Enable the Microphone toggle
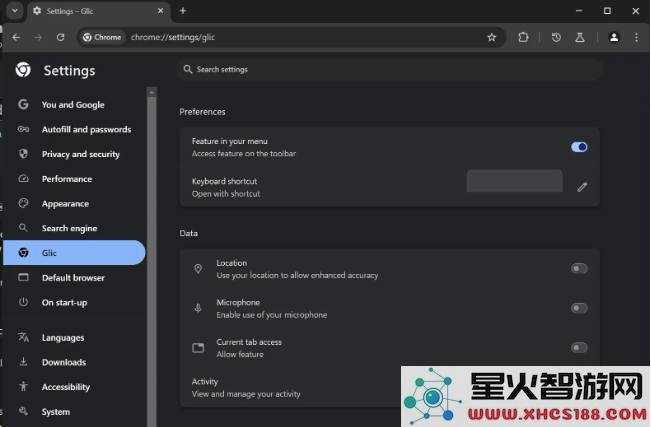This screenshot has width=651, height=427. (x=579, y=308)
